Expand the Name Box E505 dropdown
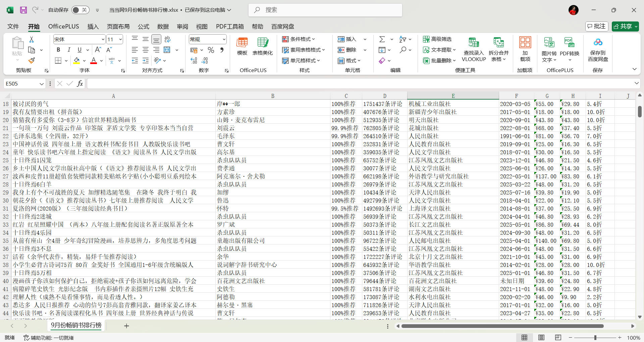644x342 pixels. coord(42,83)
